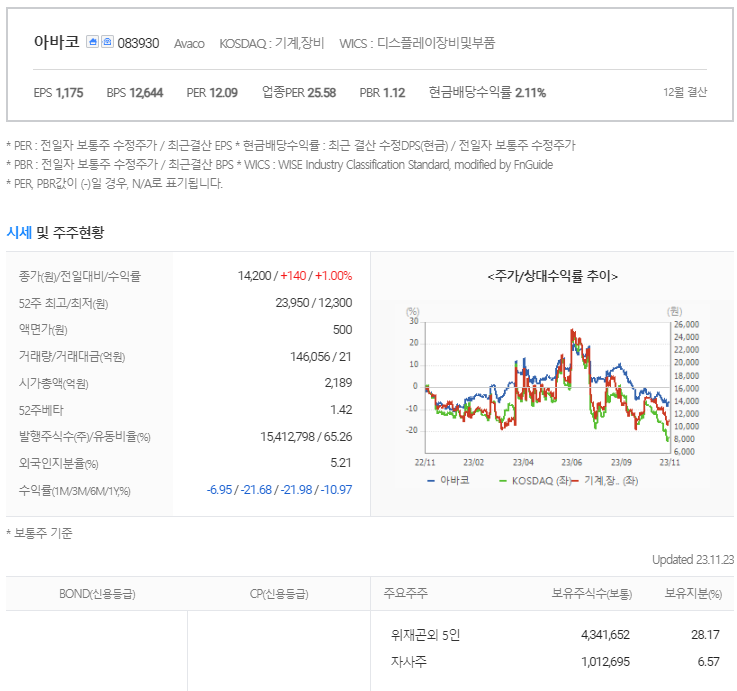Toggle the 아바코 series in chart legend

point(448,480)
